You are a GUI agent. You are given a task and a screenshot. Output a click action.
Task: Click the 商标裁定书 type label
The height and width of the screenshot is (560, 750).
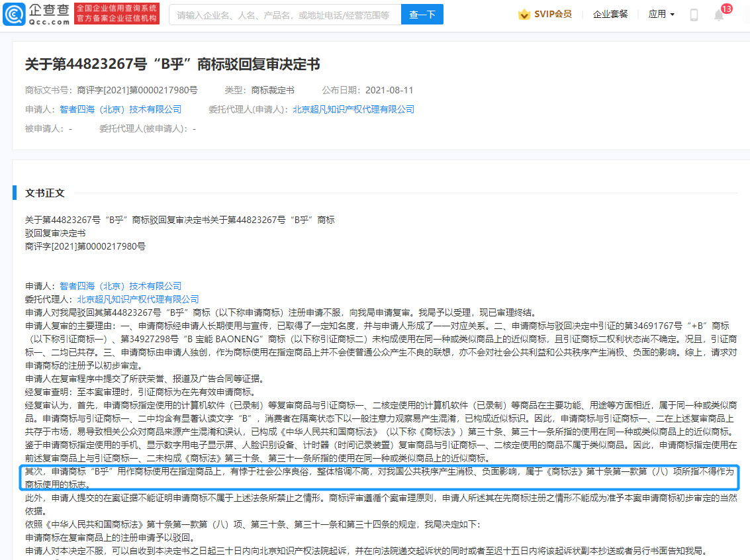(273, 90)
